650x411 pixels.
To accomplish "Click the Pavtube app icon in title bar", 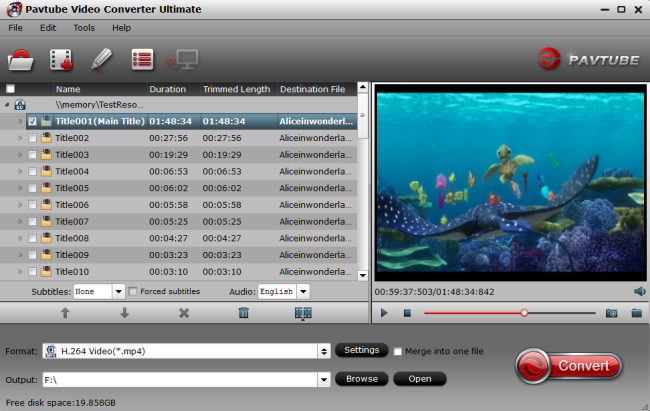I will click(x=14, y=9).
